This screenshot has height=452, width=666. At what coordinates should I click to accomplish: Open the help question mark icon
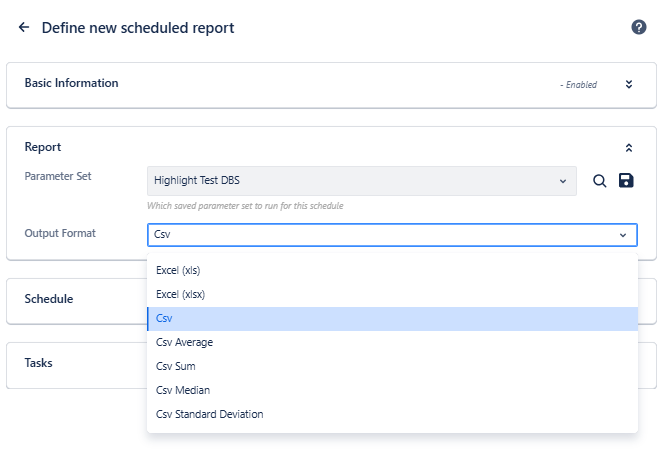pyautogui.click(x=639, y=27)
